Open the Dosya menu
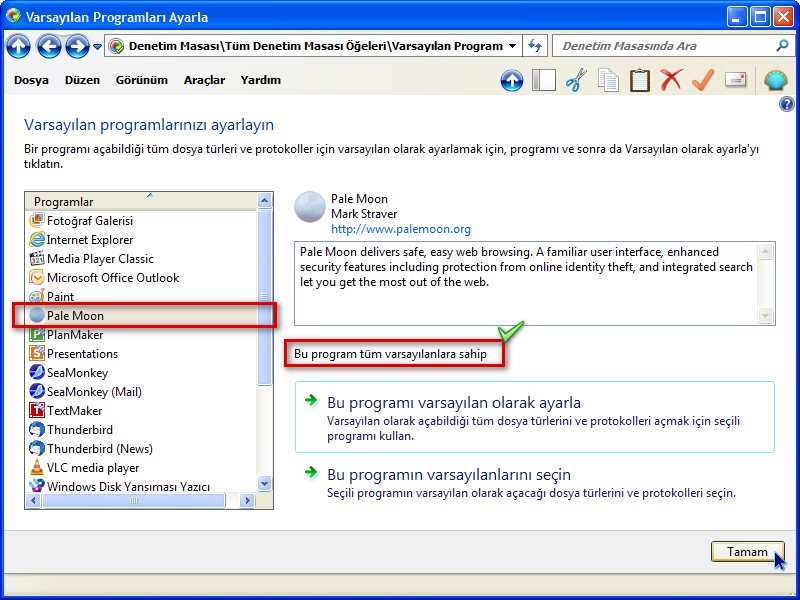Viewport: 800px width, 600px height. (31, 80)
